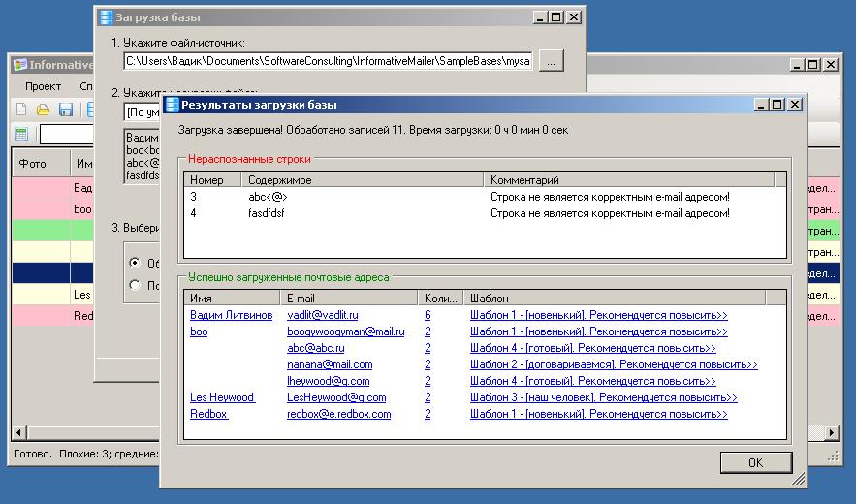Click the left scroll arrow in main window scrollbar

click(18, 433)
